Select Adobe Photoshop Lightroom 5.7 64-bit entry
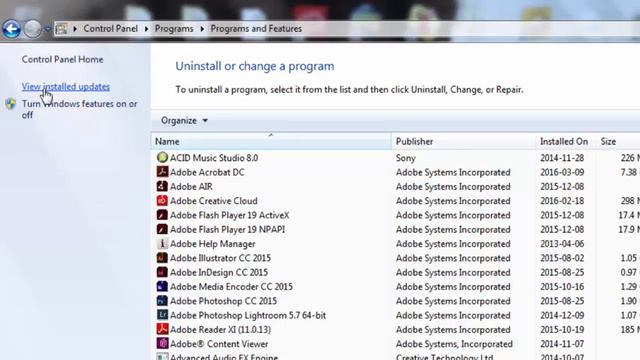The width and height of the screenshot is (640, 360). (x=248, y=315)
